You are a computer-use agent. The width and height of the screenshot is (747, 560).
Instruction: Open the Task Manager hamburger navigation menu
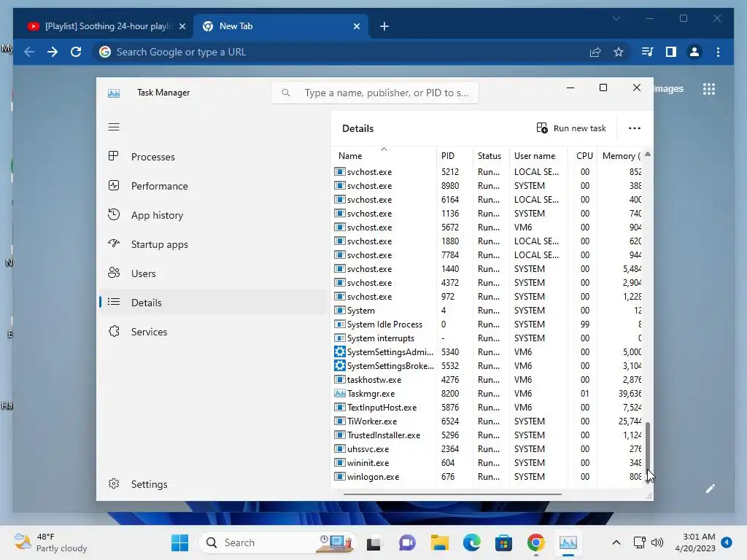point(113,127)
